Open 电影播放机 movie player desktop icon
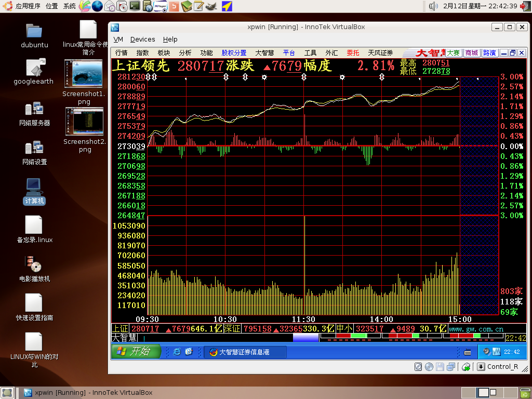The height and width of the screenshot is (399, 532). 35,269
